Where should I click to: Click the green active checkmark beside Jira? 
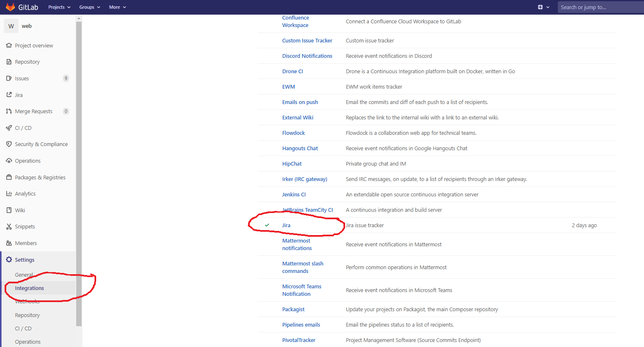pyautogui.click(x=267, y=225)
